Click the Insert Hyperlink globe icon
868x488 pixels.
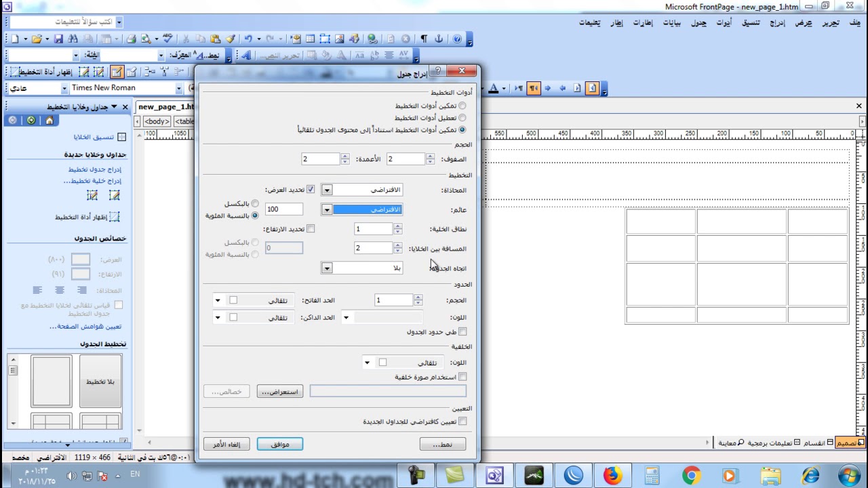pos(372,39)
